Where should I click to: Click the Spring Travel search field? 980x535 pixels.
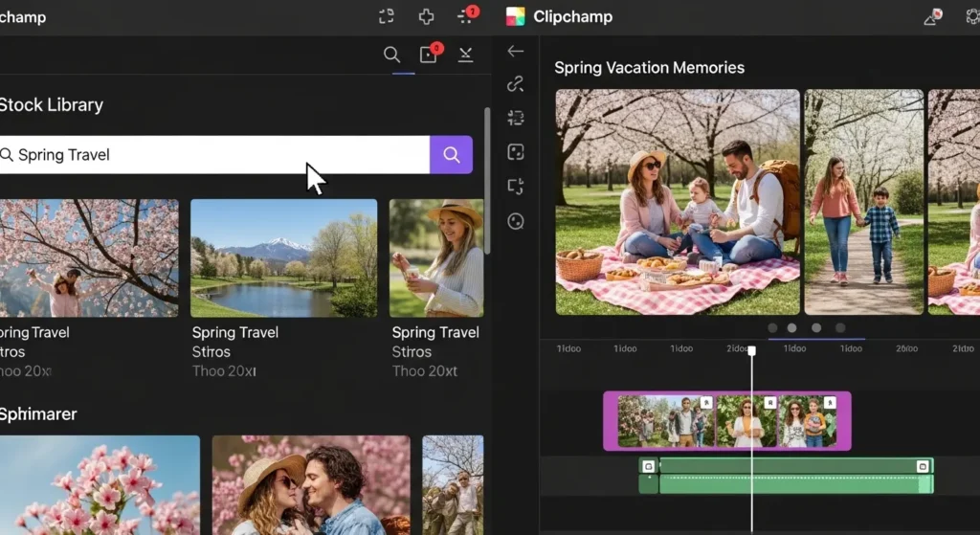[x=214, y=154]
